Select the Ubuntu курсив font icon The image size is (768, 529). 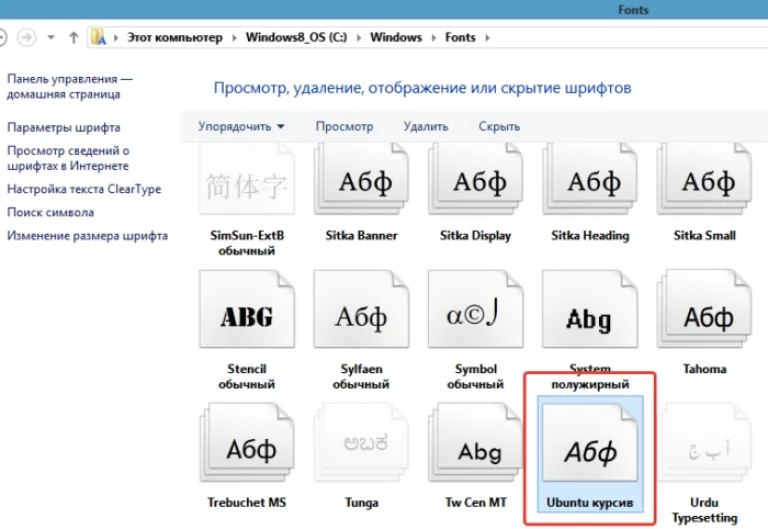[x=590, y=443]
